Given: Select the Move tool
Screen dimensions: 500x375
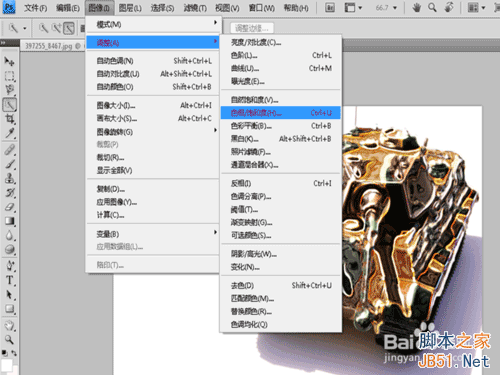Looking at the screenshot, I should click(9, 61).
